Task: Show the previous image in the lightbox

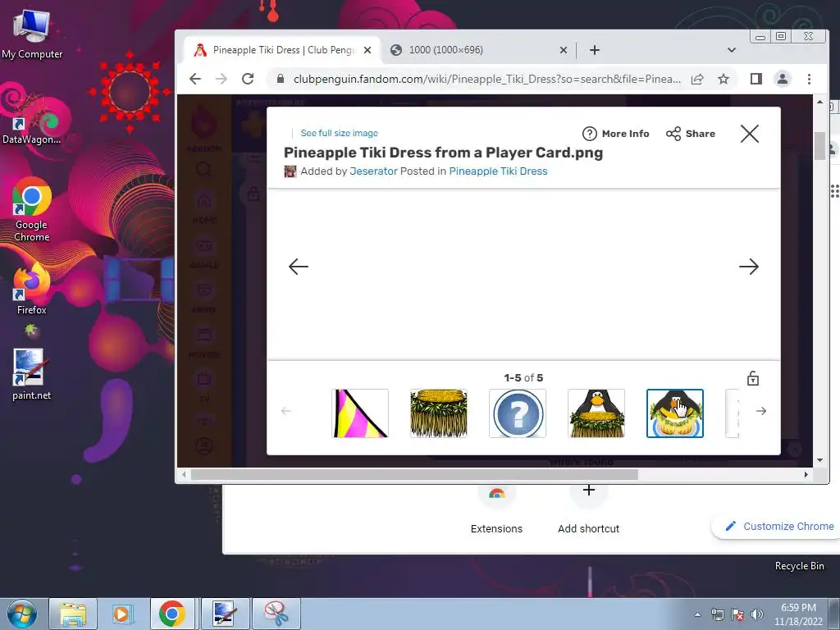Action: click(x=298, y=267)
